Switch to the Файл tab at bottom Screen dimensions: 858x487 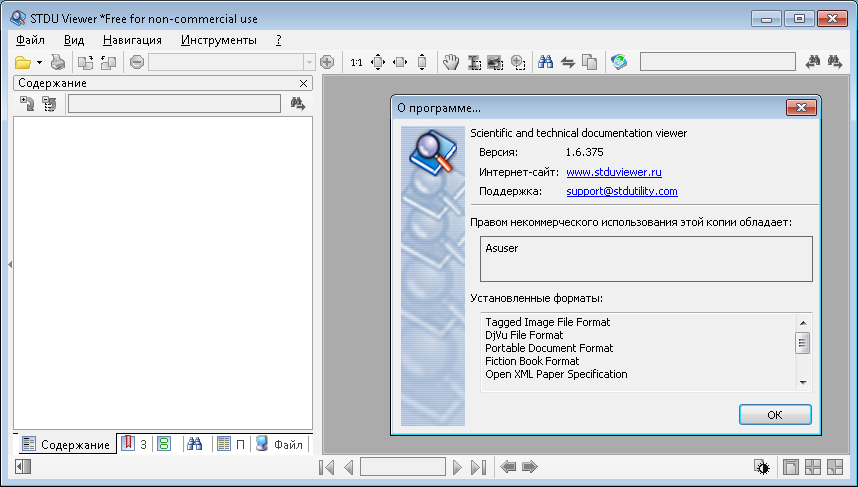[280, 444]
